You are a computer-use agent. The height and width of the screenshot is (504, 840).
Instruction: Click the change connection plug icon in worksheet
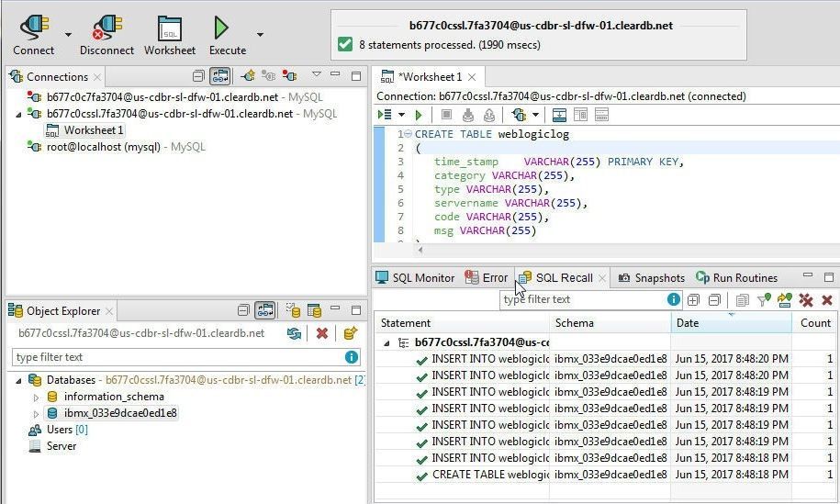coord(519,115)
